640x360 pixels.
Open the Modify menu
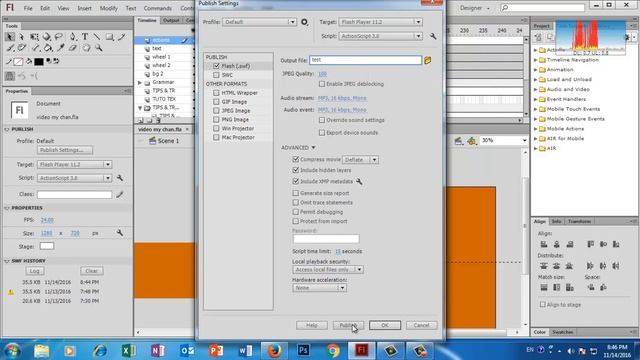pos(109,8)
